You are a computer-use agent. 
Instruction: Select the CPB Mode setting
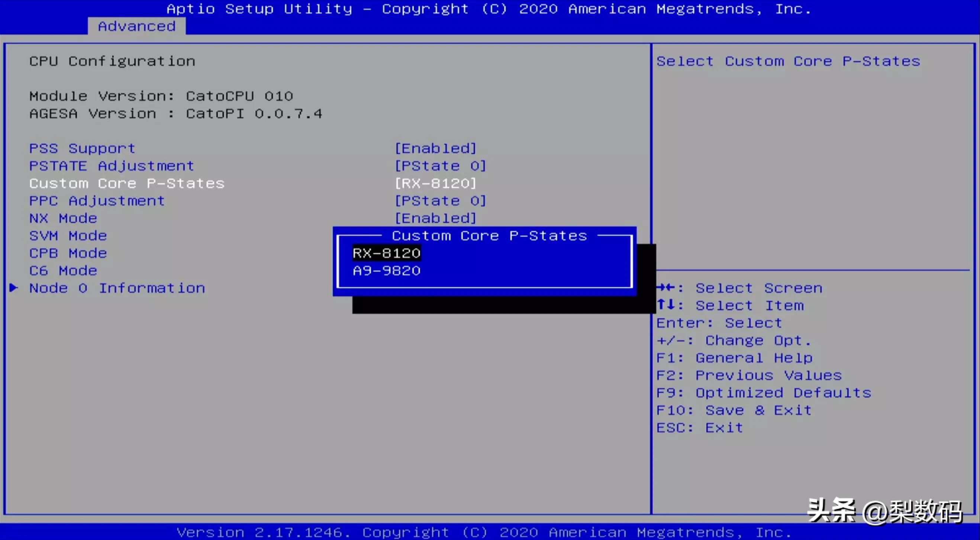click(x=68, y=253)
